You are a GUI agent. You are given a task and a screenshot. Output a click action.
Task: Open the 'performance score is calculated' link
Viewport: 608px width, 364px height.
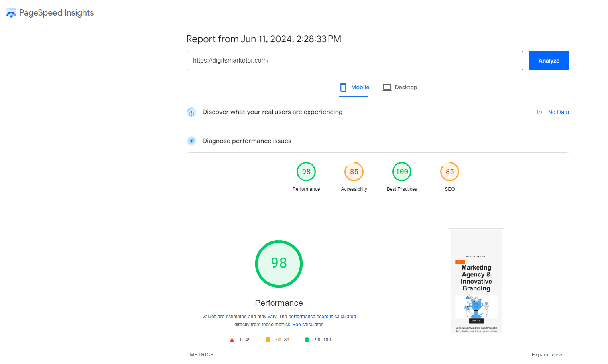(x=322, y=317)
